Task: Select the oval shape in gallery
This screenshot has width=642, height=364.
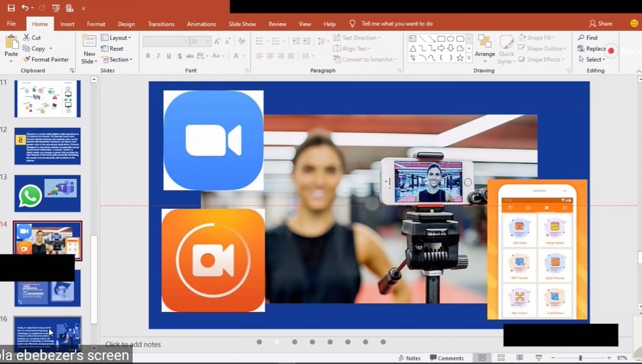Action: pos(450,38)
